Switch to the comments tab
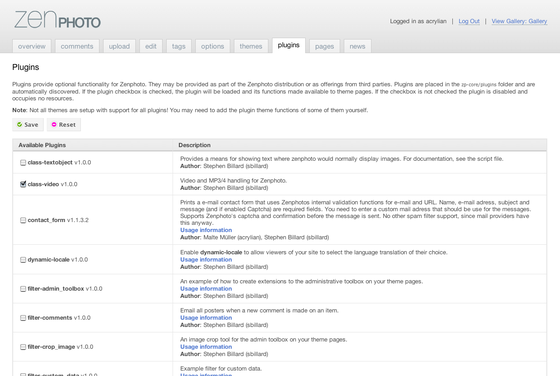This screenshot has height=376, width=560. (x=77, y=46)
